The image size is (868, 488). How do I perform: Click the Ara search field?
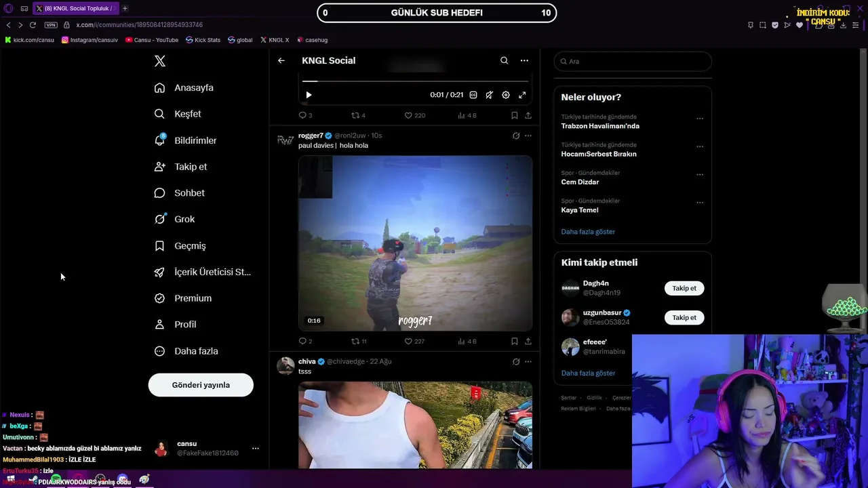(633, 61)
